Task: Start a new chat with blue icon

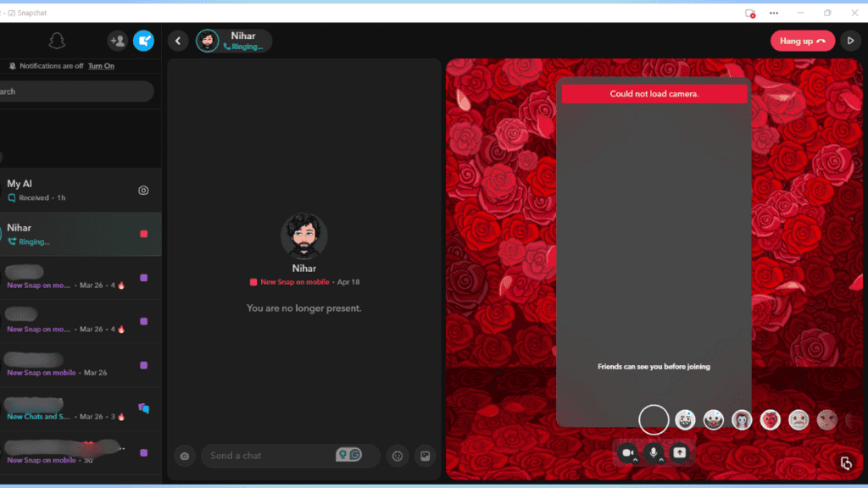Action: click(143, 41)
